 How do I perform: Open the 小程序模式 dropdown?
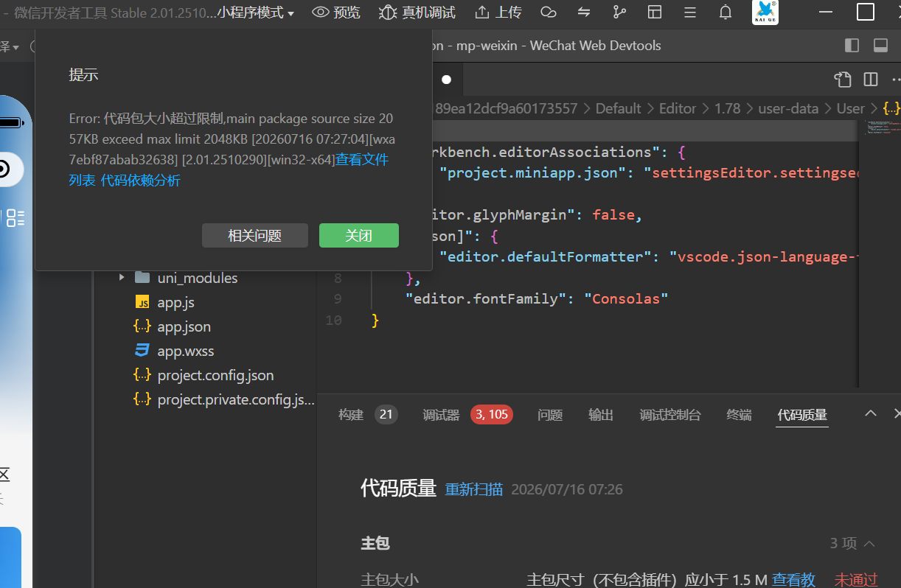[x=255, y=13]
